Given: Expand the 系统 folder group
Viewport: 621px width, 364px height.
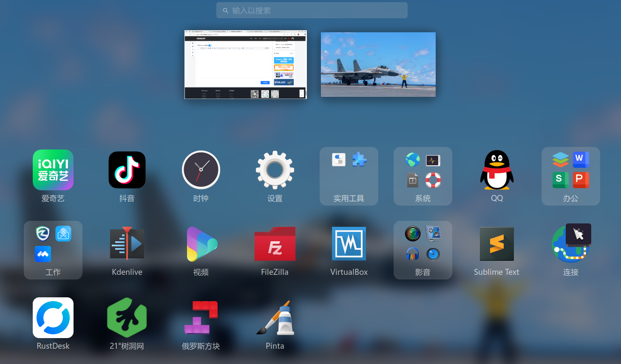Looking at the screenshot, I should pos(423,176).
